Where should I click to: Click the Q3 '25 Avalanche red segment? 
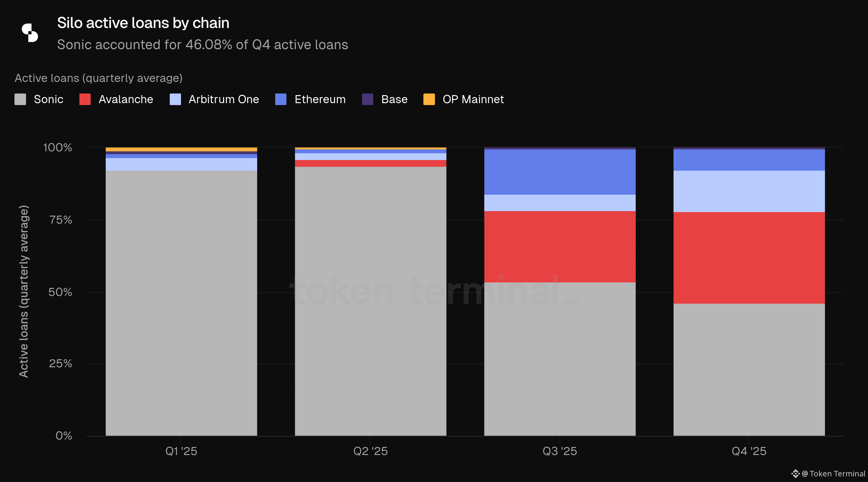pos(560,246)
